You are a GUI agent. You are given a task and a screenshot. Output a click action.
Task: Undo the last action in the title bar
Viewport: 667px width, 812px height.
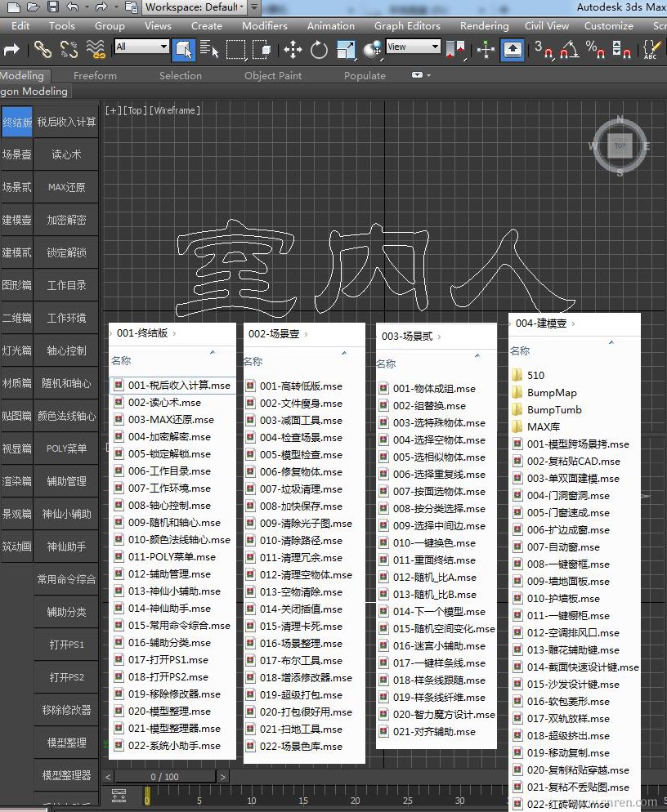pyautogui.click(x=72, y=7)
